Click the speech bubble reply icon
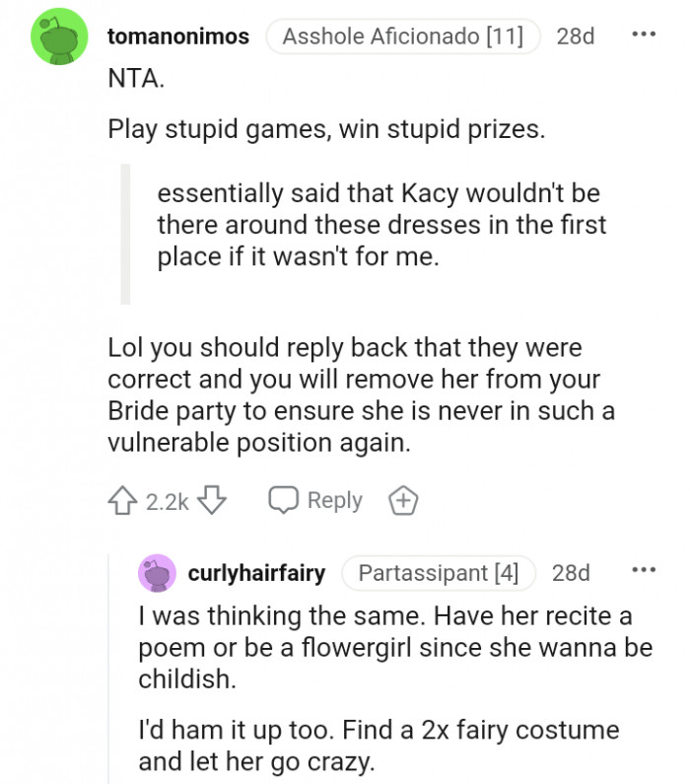The height and width of the screenshot is (784, 690). [x=284, y=501]
